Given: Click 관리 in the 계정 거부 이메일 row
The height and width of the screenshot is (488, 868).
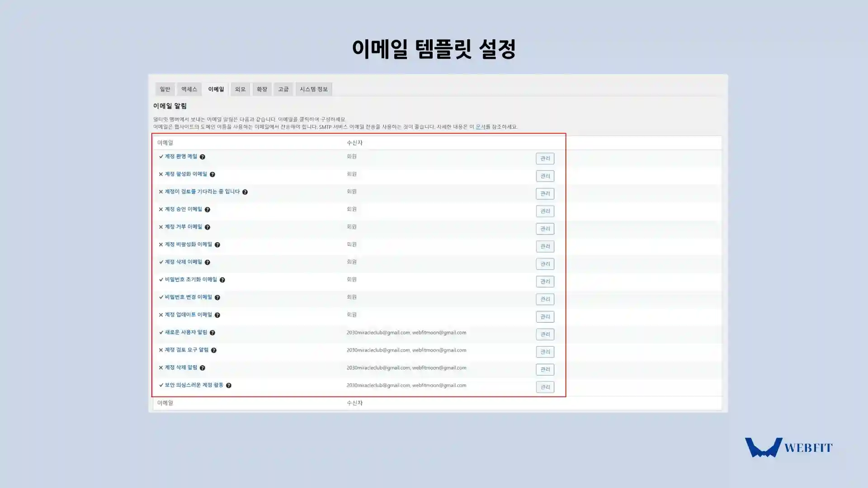Looking at the screenshot, I should (x=545, y=229).
